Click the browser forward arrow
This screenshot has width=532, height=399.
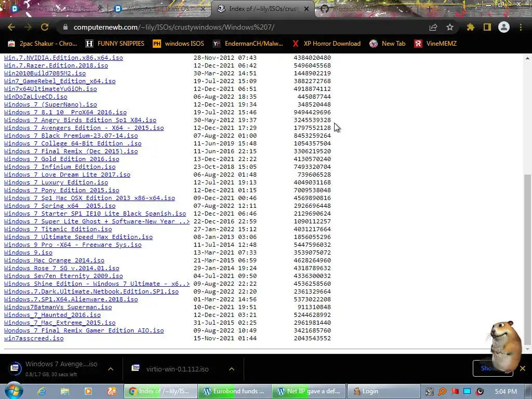(28, 27)
